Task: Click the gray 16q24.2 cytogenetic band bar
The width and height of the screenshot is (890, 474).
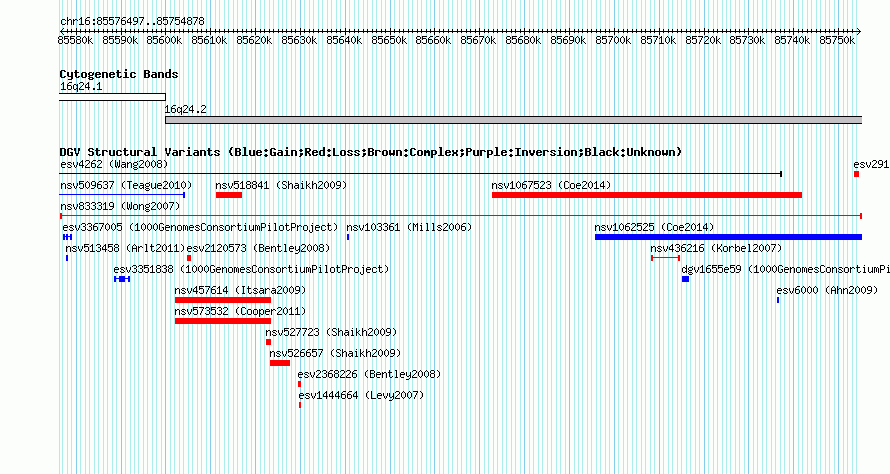Action: tap(514, 120)
